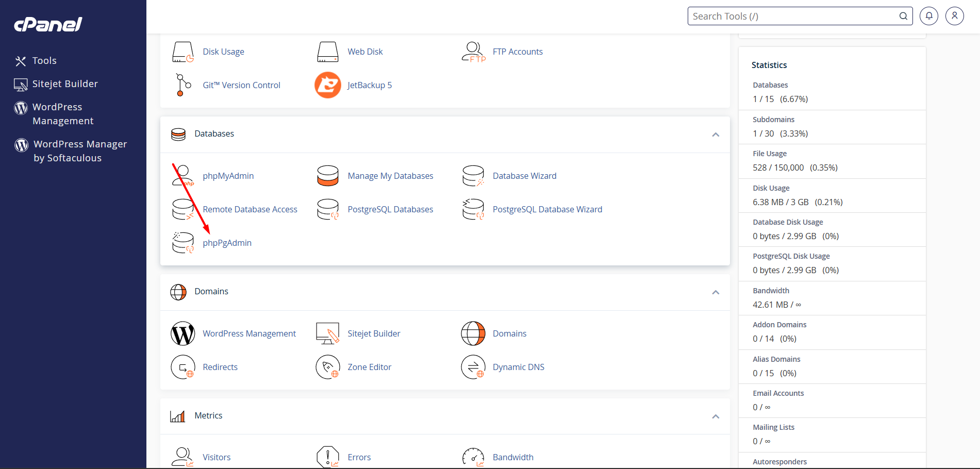This screenshot has width=980, height=469.
Task: Click the Addon Domains statistic label
Action: (779, 325)
